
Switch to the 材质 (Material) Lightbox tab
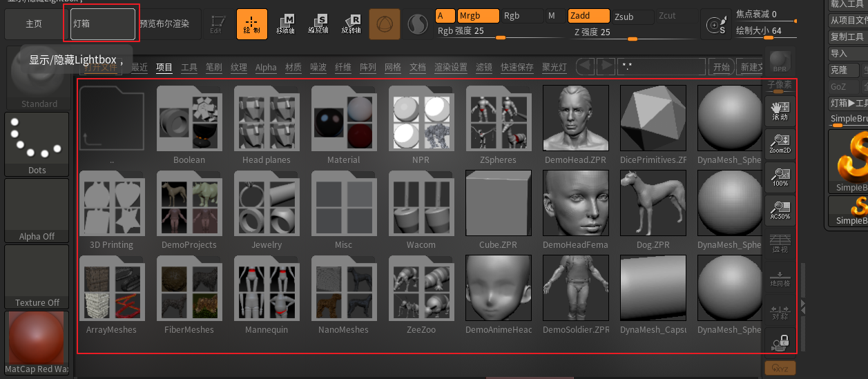coord(293,67)
